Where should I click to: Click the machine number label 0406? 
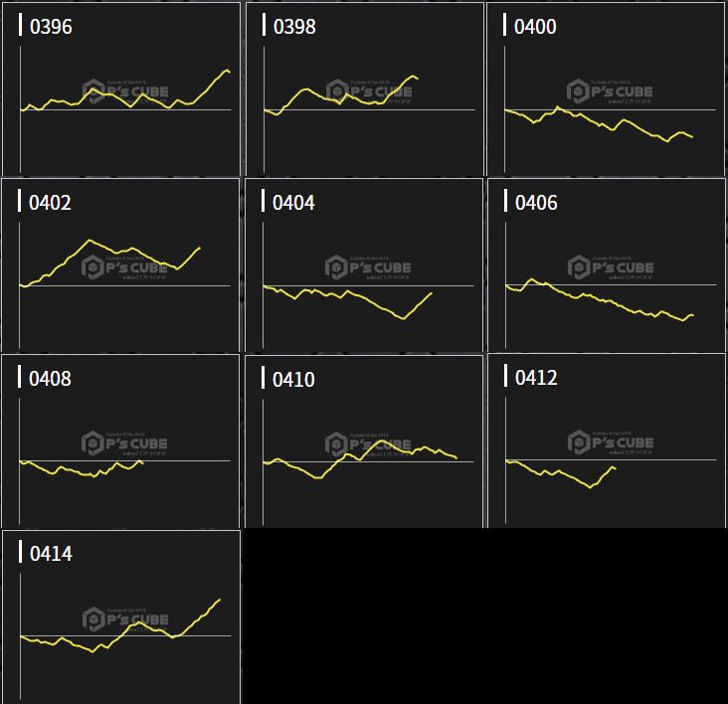coord(536,203)
